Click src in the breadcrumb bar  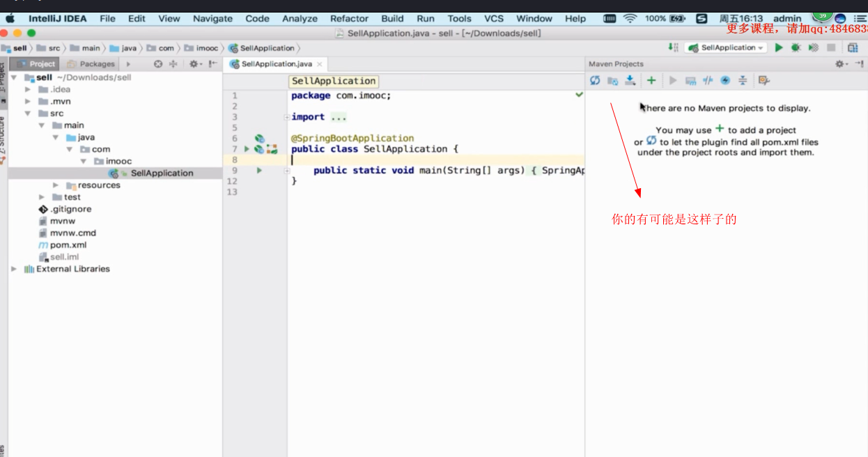49,48
